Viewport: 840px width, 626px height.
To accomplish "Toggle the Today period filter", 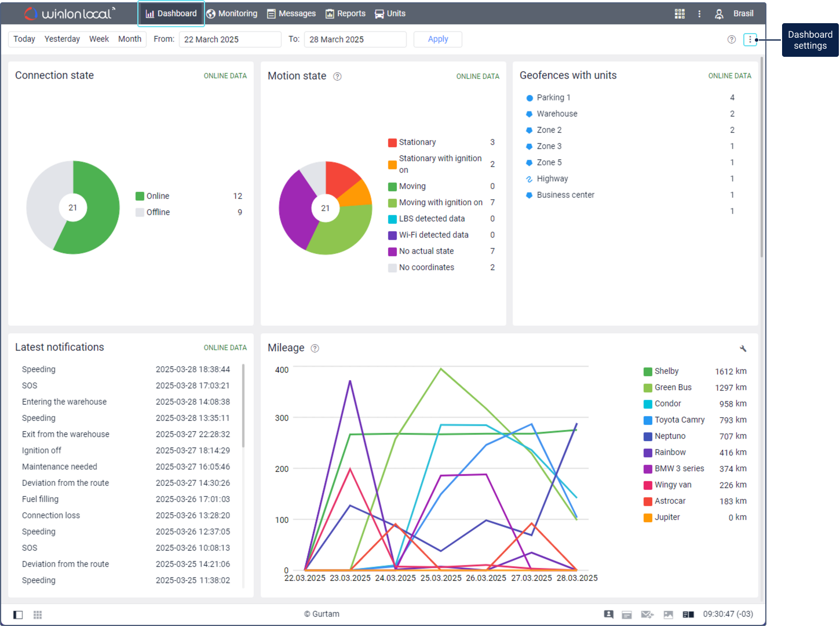I will pyautogui.click(x=24, y=39).
